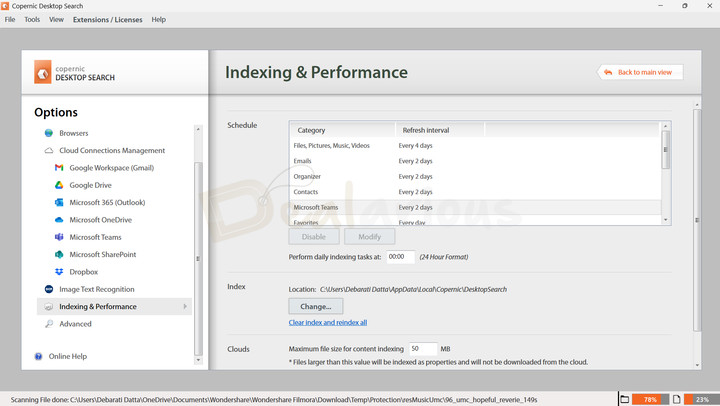Screen dimensions: 720x406
Task: Click the 78% progress indicator in status bar
Action: click(x=650, y=399)
